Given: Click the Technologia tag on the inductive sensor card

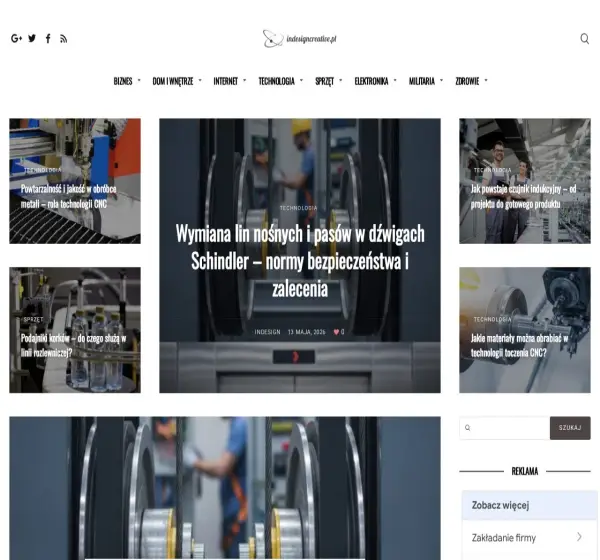Looking at the screenshot, I should [x=492, y=170].
